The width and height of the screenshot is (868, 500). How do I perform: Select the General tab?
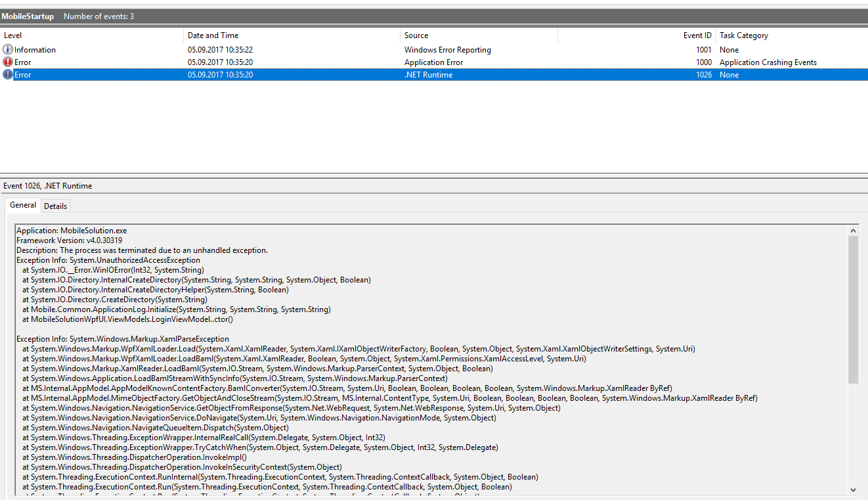23,205
